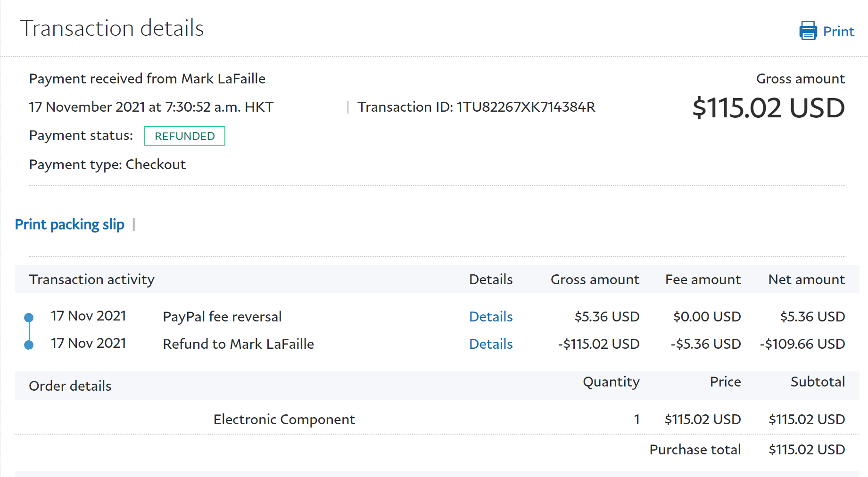Click the Transaction details page heading
The height and width of the screenshot is (477, 868).
[112, 28]
